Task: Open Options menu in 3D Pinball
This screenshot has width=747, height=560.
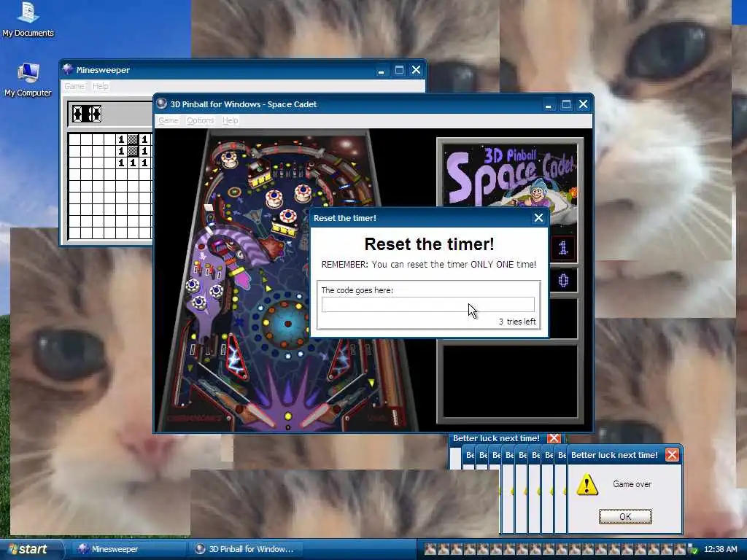Action: point(200,120)
